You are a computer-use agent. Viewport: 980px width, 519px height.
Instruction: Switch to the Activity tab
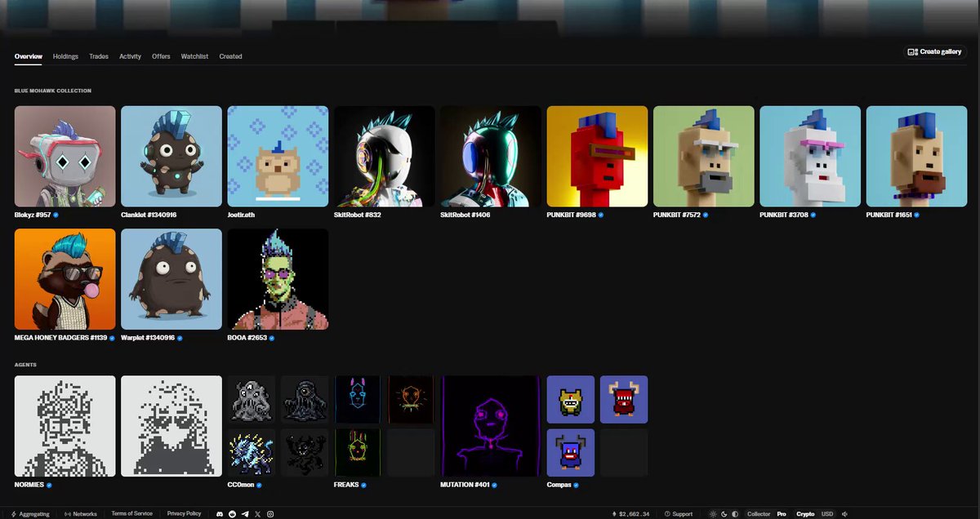(130, 56)
